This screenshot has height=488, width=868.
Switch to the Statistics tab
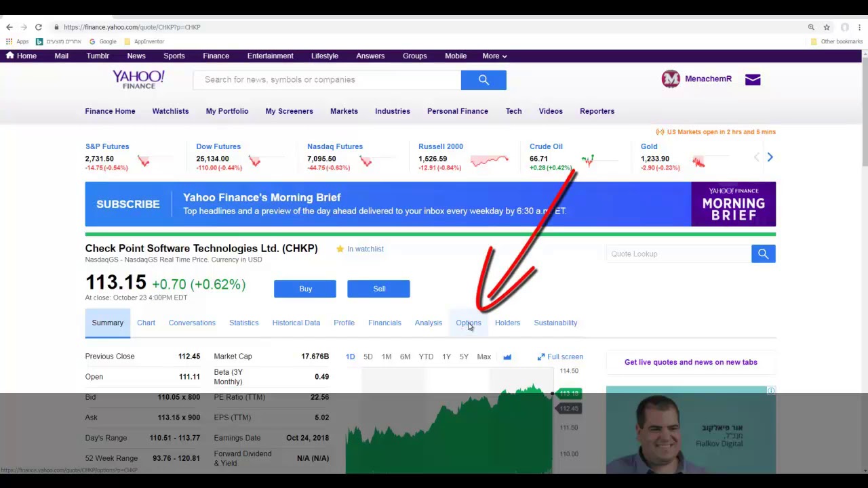[x=243, y=323]
